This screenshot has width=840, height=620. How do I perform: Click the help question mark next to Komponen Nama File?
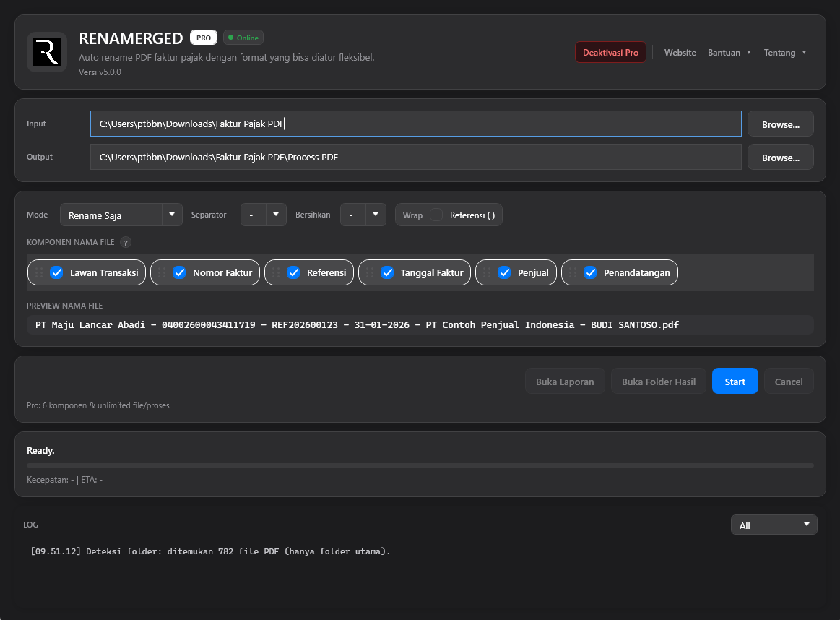point(126,243)
